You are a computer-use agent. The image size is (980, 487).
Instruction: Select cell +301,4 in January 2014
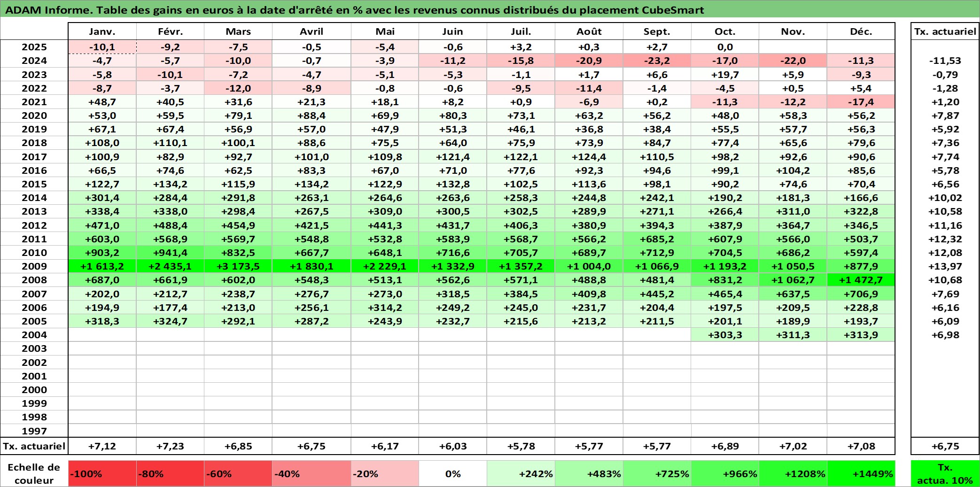click(102, 198)
